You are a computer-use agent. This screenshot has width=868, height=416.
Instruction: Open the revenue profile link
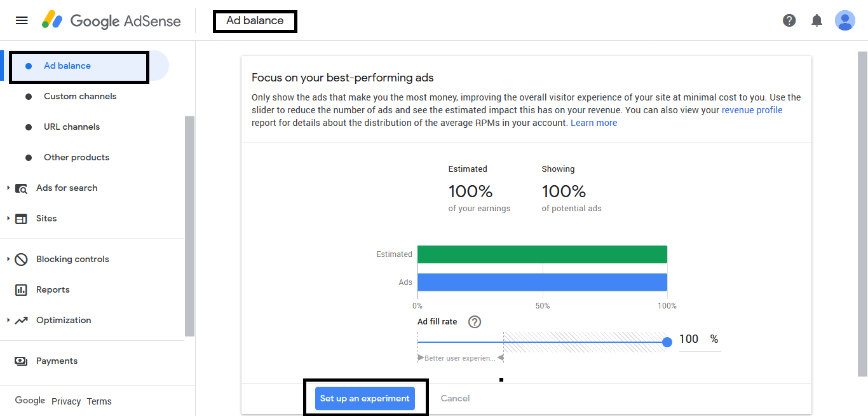coord(752,110)
